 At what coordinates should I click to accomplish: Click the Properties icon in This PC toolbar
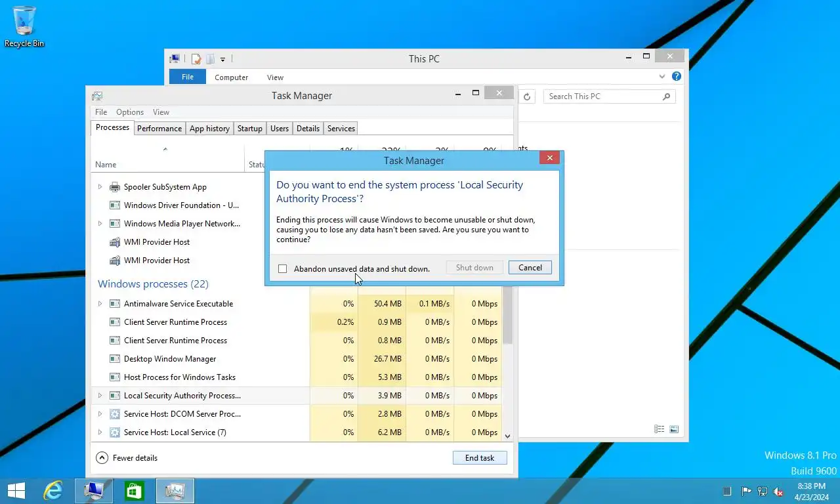[196, 59]
